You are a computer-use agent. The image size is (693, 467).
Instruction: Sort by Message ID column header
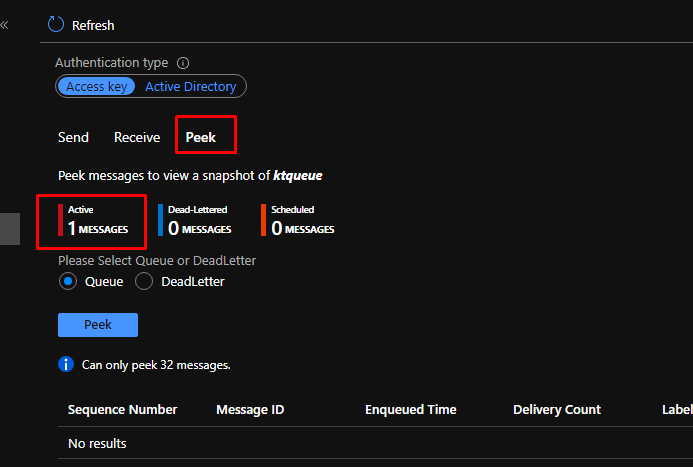pyautogui.click(x=250, y=409)
